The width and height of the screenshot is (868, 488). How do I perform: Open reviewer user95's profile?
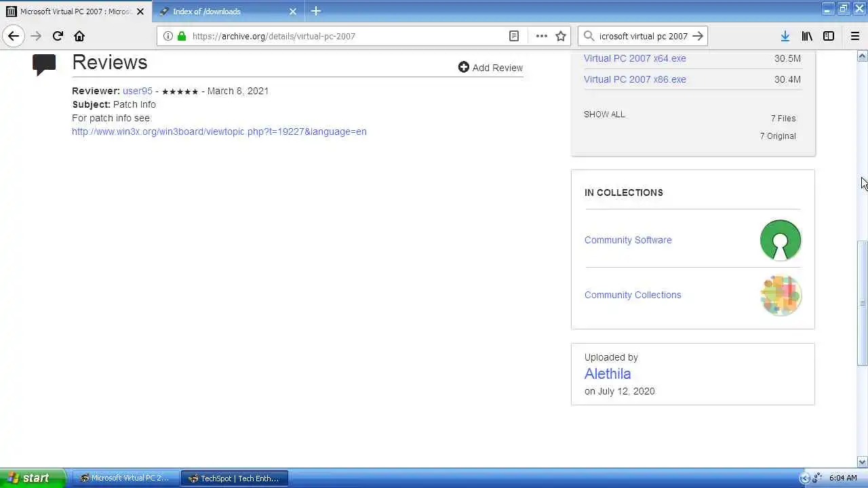click(138, 91)
